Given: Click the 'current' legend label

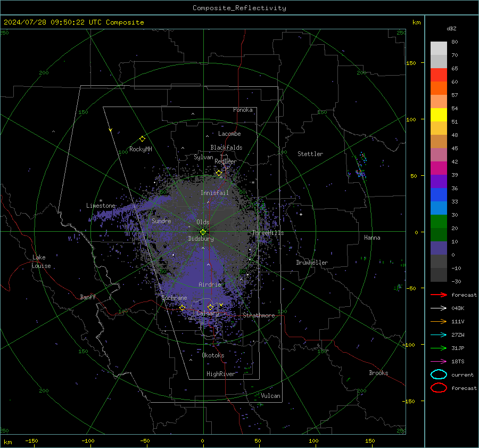Looking at the screenshot, I should (x=463, y=374).
